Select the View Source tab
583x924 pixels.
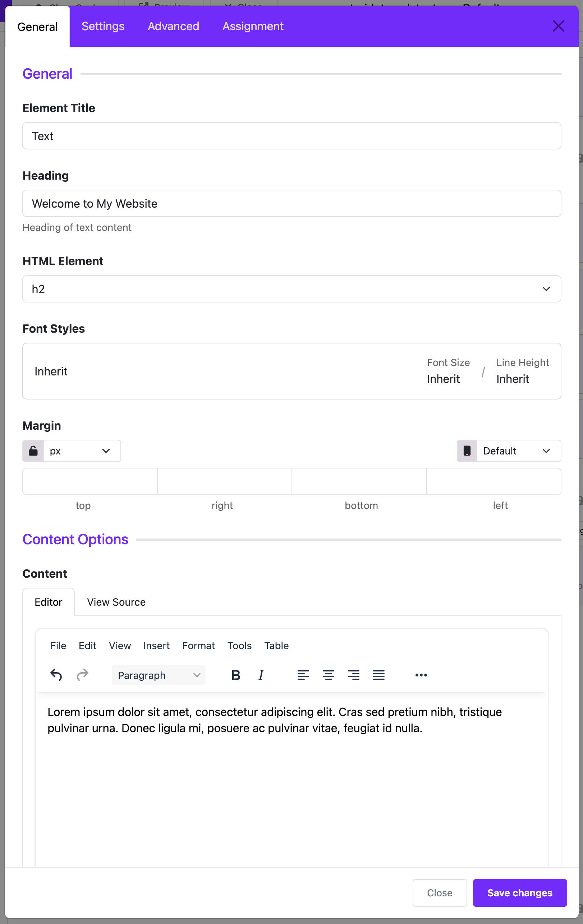click(x=116, y=602)
